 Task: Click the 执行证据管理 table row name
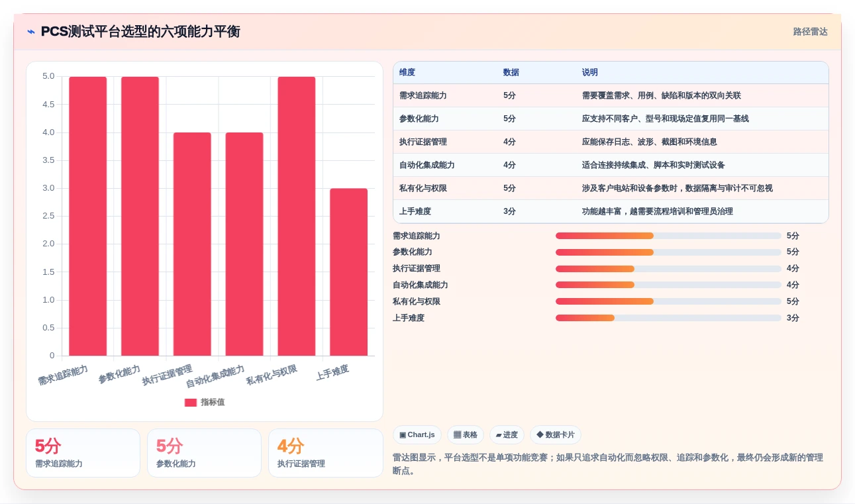[x=423, y=142]
